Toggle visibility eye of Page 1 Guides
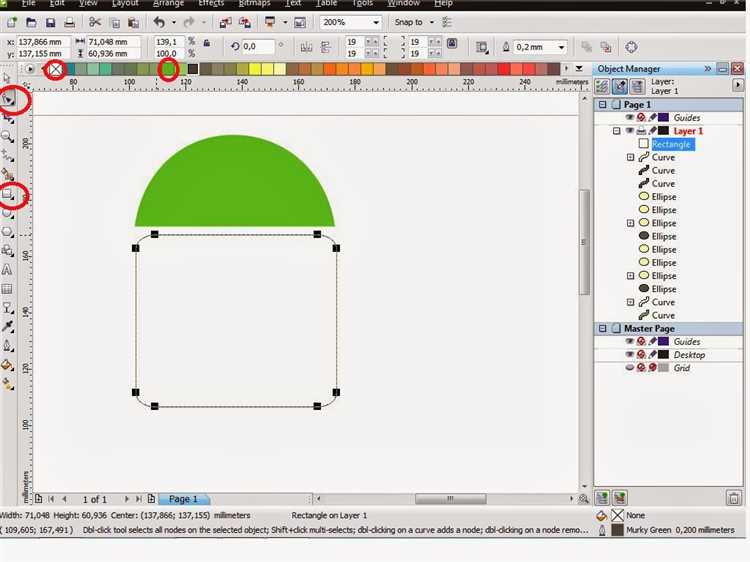750x562 pixels. coord(629,117)
